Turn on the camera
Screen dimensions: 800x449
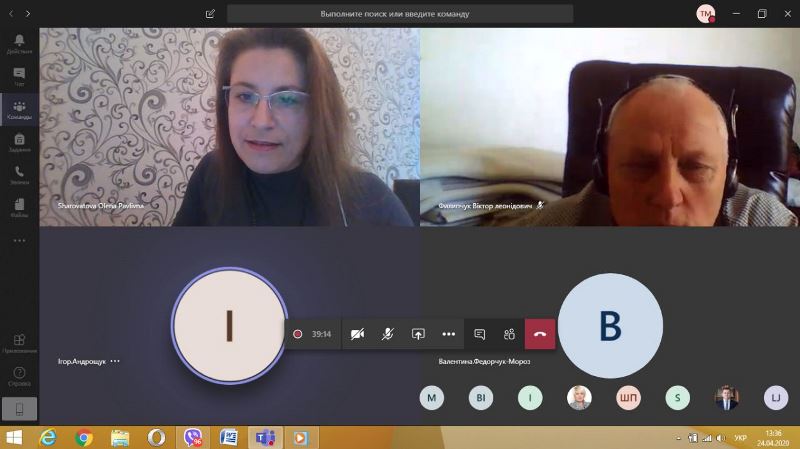(357, 334)
